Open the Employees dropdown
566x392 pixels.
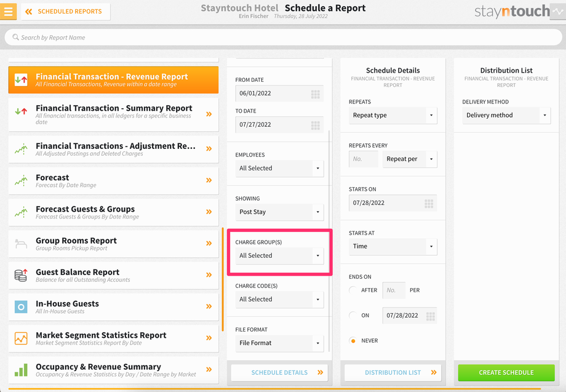point(279,168)
